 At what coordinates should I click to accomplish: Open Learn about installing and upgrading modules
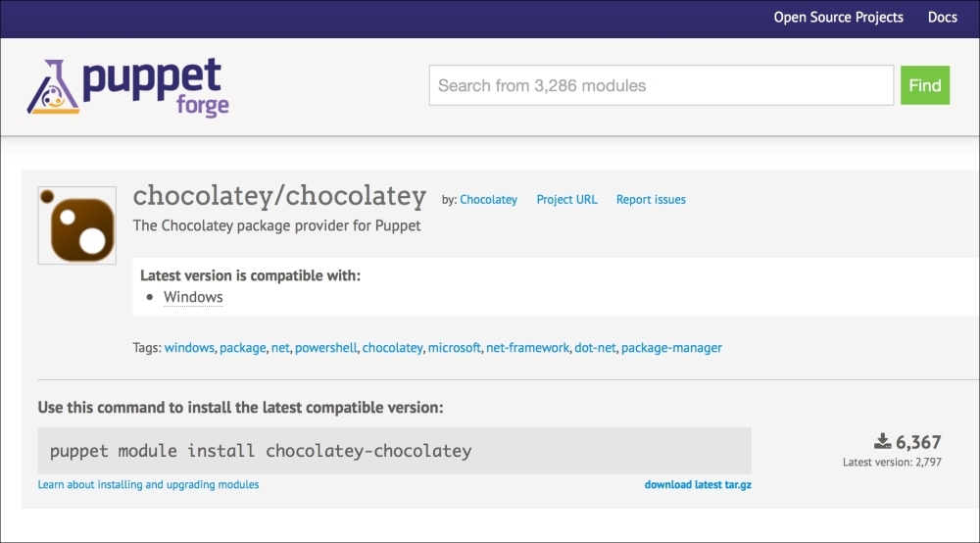(148, 484)
